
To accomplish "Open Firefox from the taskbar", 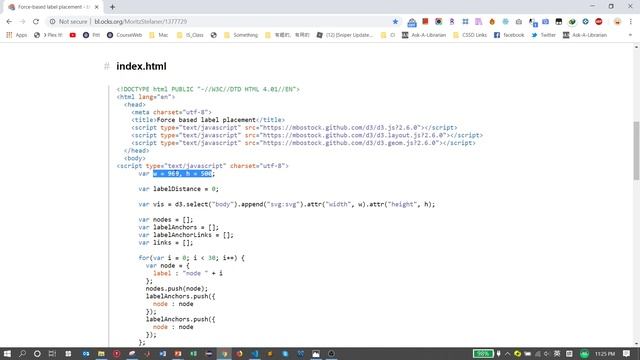I will pos(239,353).
